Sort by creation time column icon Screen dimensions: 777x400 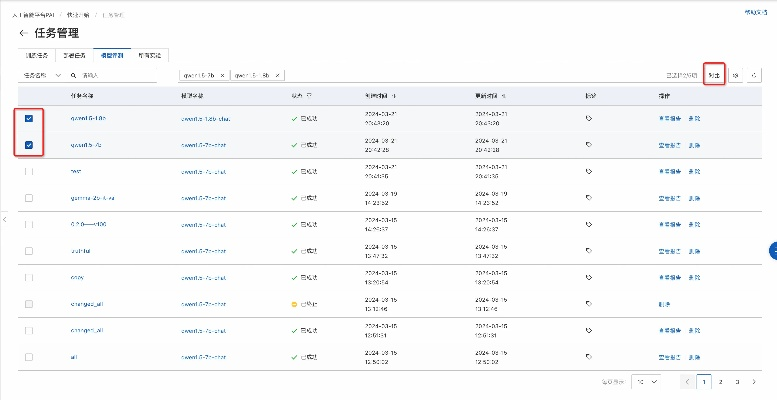[x=394, y=96]
